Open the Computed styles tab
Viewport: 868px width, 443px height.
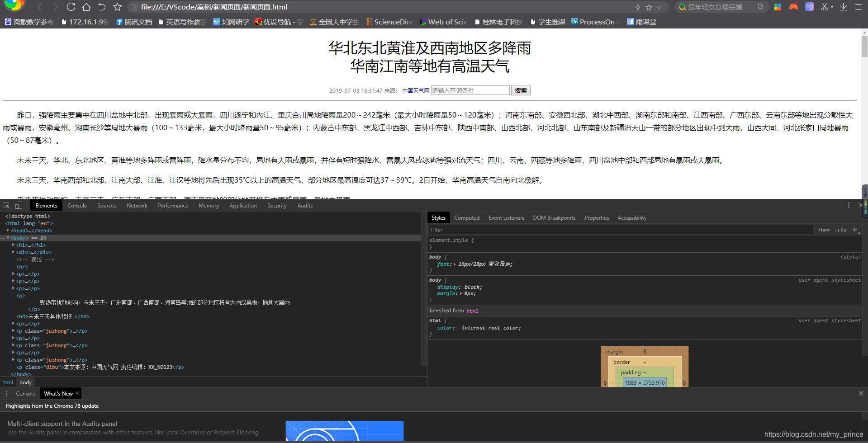pyautogui.click(x=467, y=218)
